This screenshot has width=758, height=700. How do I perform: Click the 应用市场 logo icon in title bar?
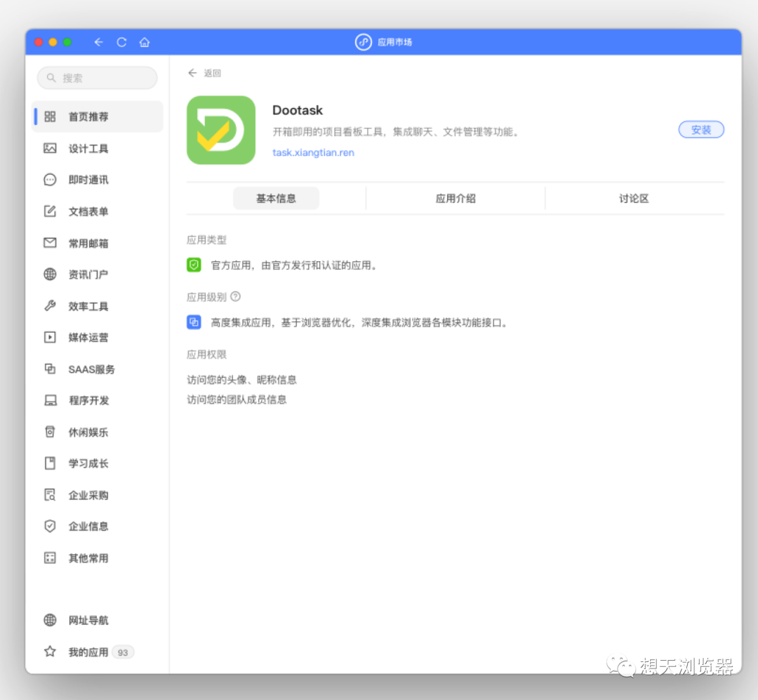point(363,42)
